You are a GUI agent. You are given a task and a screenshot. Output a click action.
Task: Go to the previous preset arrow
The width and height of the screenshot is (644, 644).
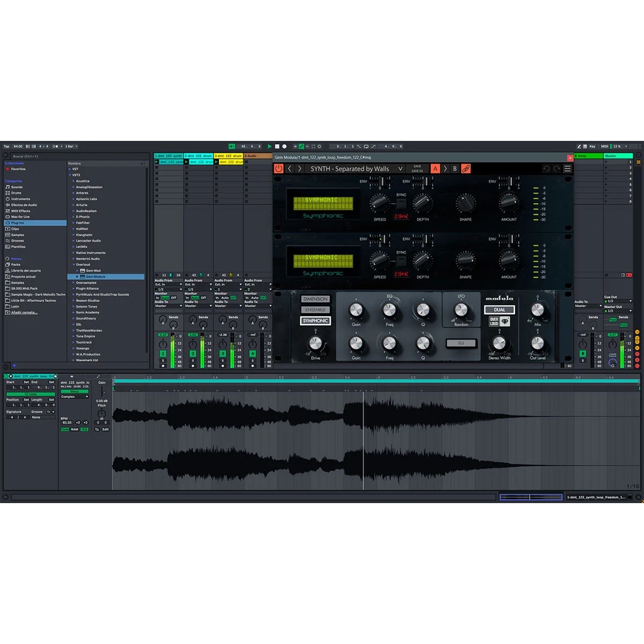coord(289,169)
